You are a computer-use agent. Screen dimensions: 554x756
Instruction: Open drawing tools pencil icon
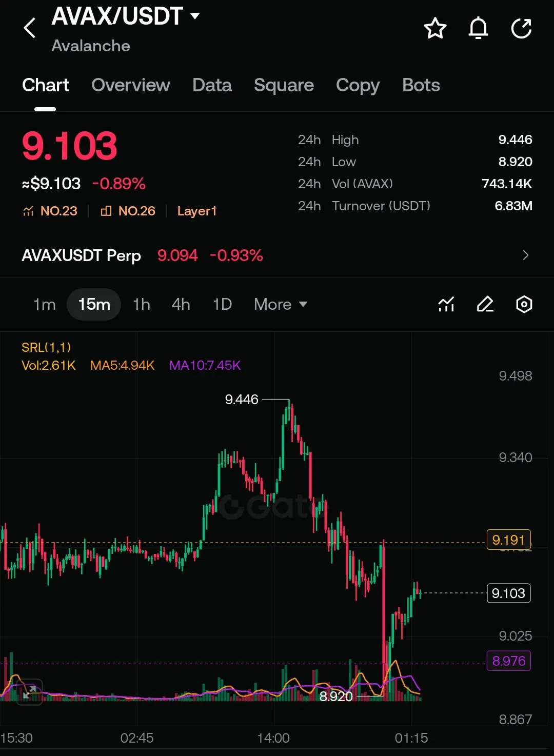485,304
